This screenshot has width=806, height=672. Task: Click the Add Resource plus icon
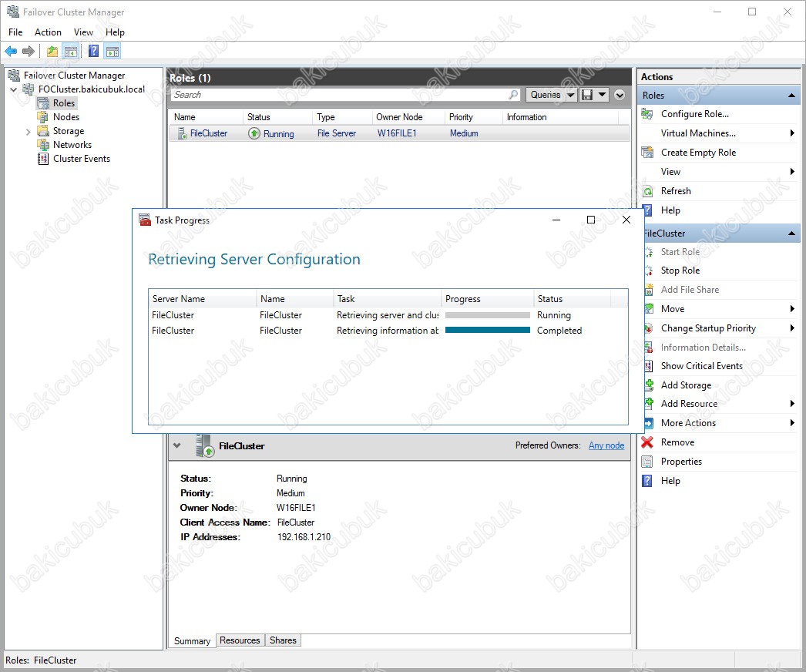point(650,404)
